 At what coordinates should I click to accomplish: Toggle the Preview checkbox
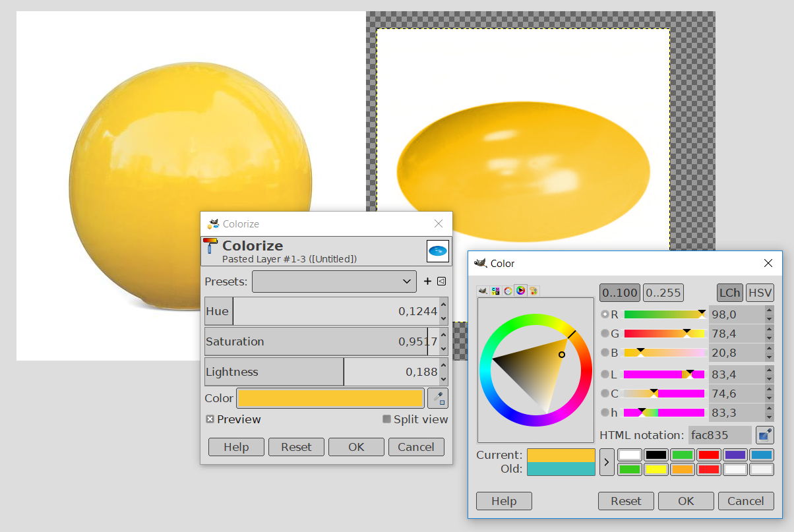point(210,419)
